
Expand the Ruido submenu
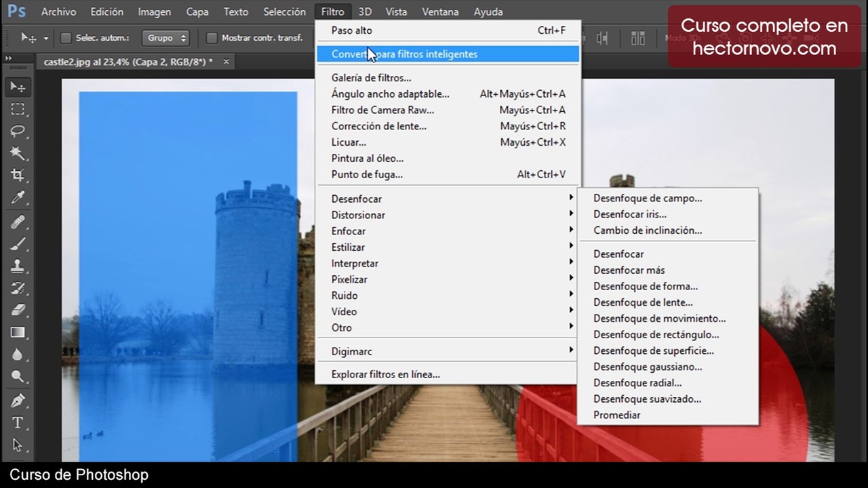point(448,296)
